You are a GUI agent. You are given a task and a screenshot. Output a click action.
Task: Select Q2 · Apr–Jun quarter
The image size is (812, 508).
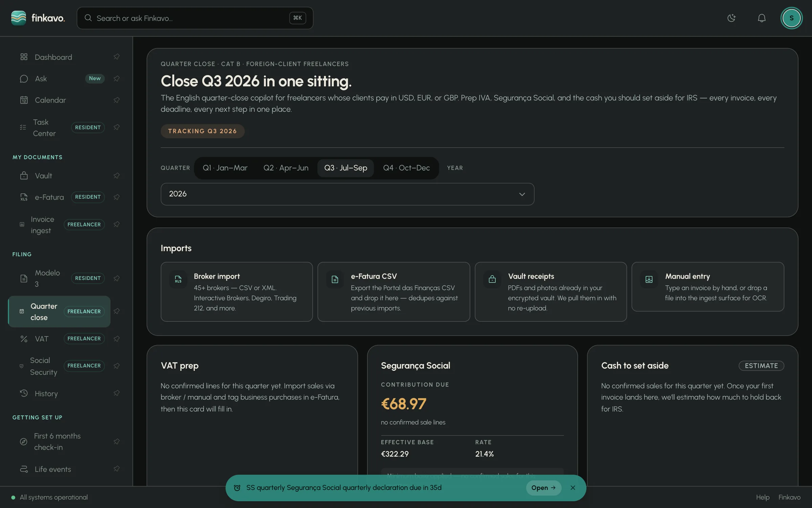[x=286, y=168]
